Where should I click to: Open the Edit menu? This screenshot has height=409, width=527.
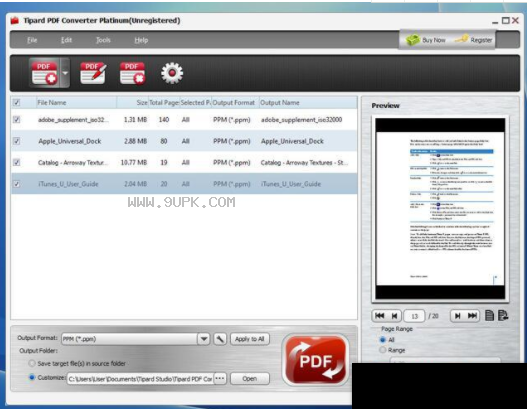click(66, 40)
